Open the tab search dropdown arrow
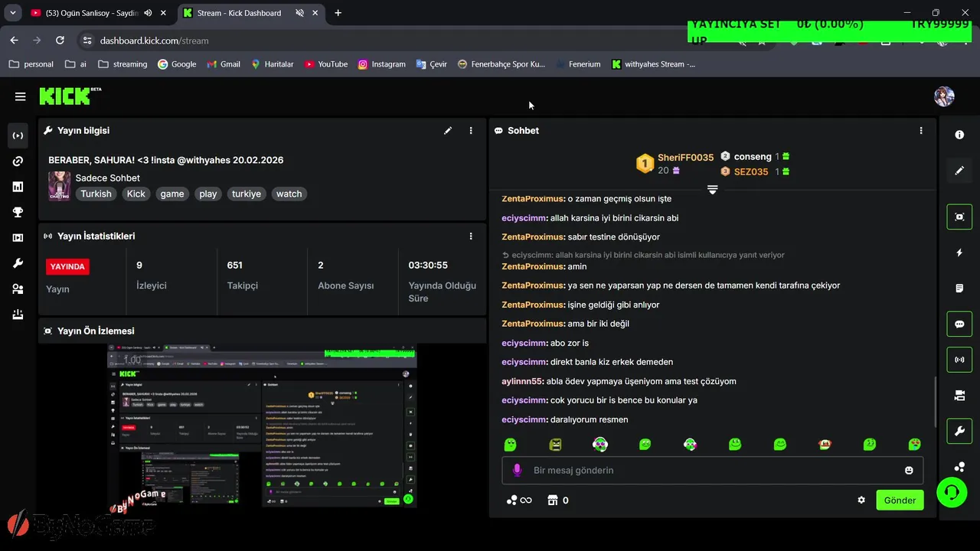 (x=12, y=13)
